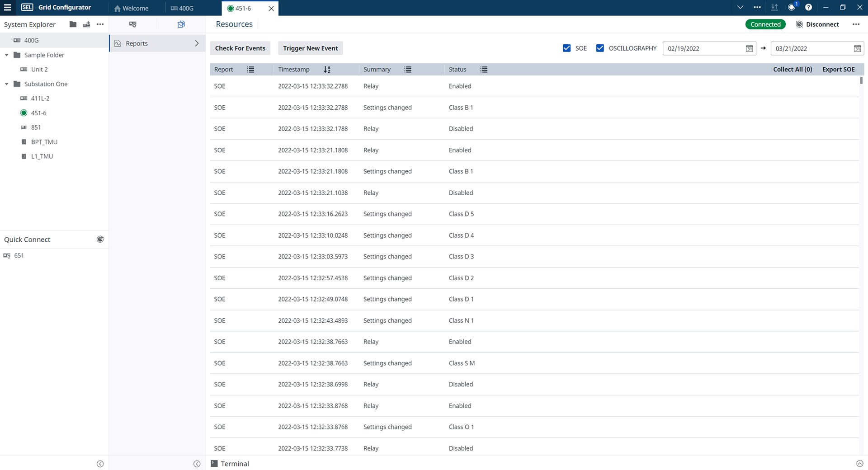
Task: Click the Timestamp column header
Action: tap(294, 70)
